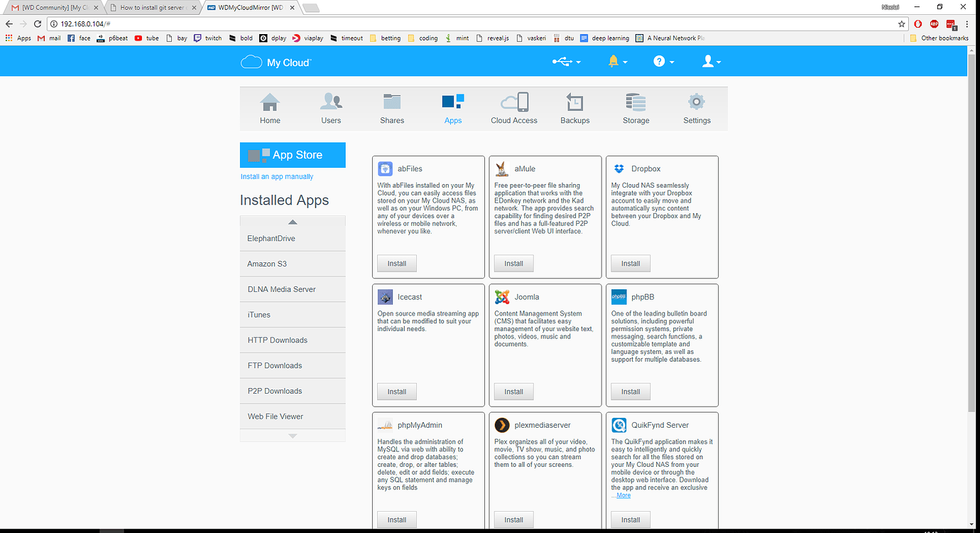This screenshot has height=533, width=980.
Task: Open the Shares section
Action: click(x=392, y=108)
